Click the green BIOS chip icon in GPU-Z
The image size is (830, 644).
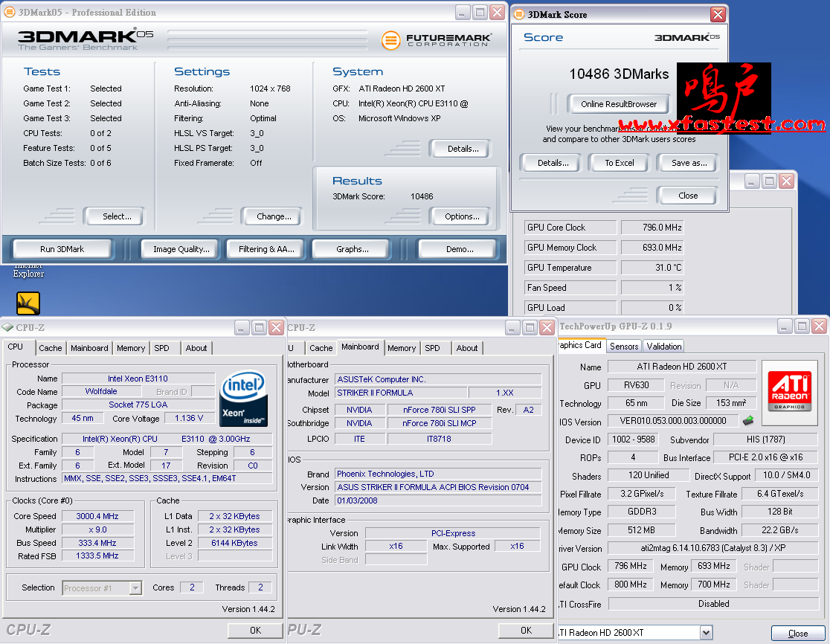click(748, 421)
